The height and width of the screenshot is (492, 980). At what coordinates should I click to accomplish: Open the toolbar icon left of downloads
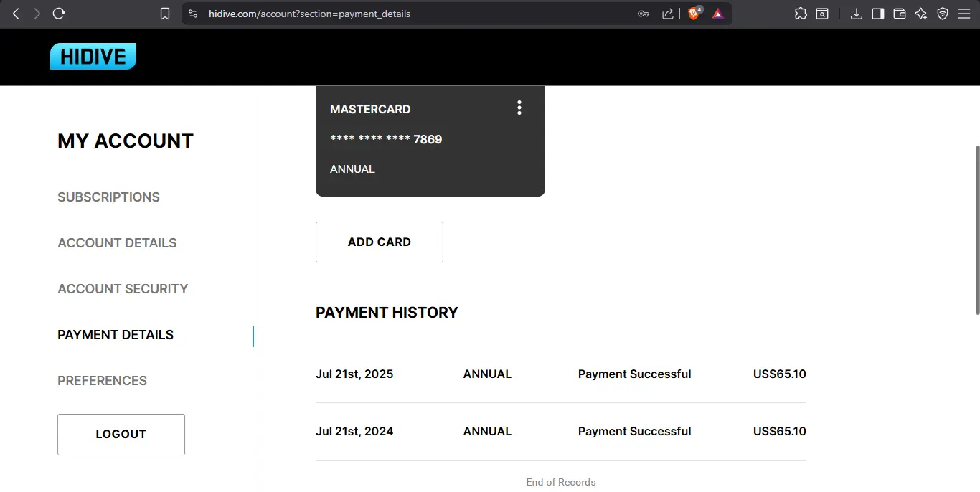822,14
